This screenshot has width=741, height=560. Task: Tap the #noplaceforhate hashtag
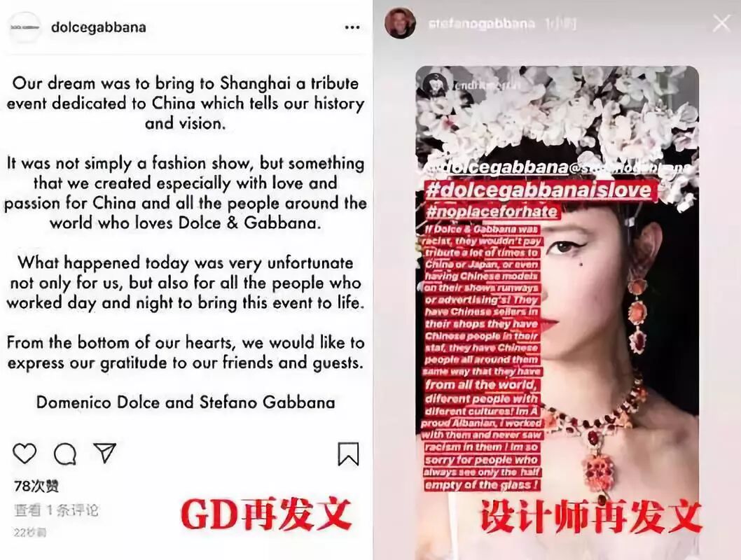coord(492,211)
